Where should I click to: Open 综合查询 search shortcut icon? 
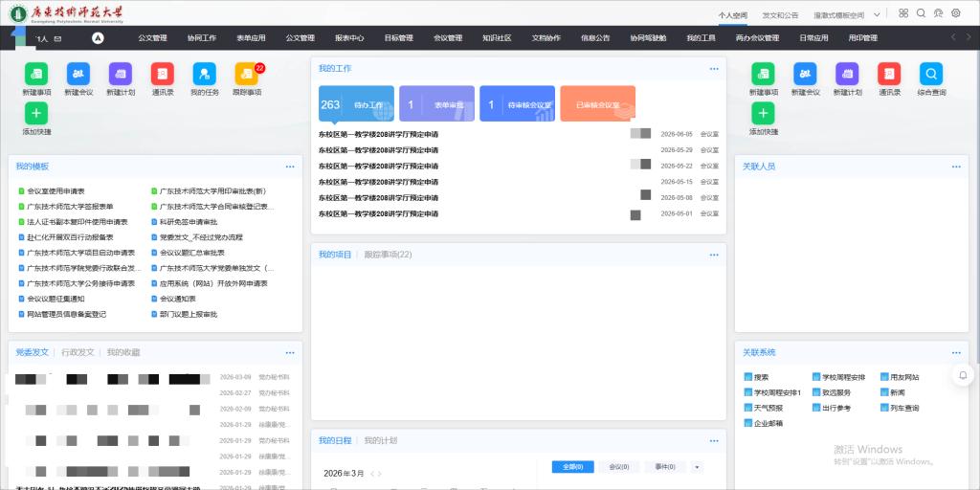(930, 74)
